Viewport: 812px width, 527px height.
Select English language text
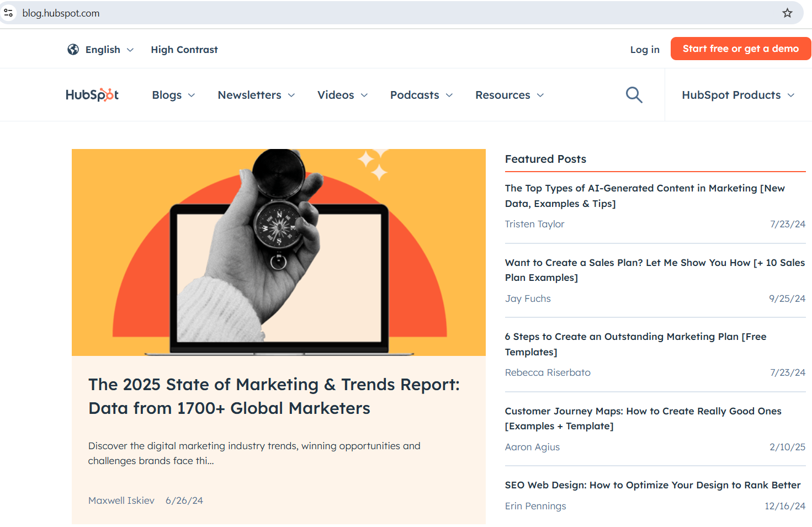pos(103,50)
